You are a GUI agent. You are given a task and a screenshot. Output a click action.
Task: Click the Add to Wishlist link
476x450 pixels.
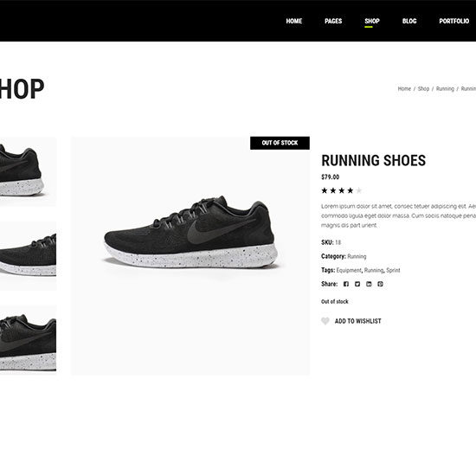[x=357, y=321]
